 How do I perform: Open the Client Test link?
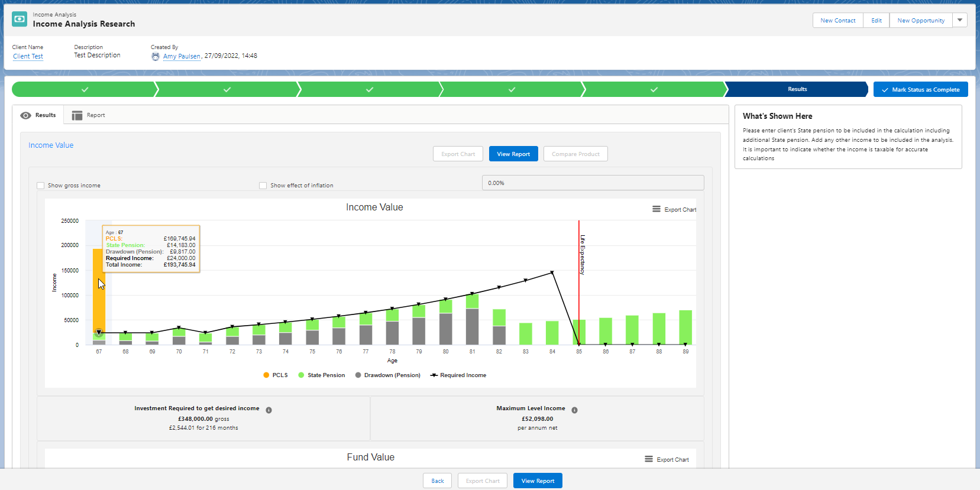[28, 57]
